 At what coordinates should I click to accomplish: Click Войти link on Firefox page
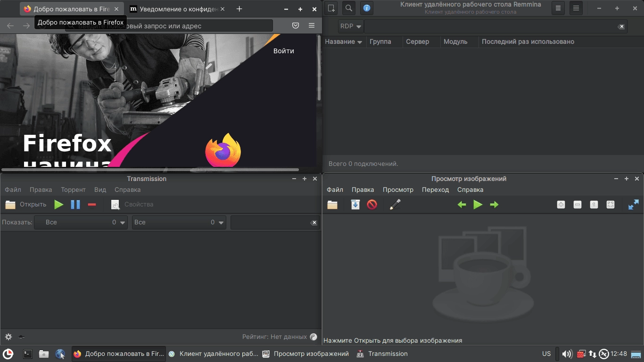[284, 51]
